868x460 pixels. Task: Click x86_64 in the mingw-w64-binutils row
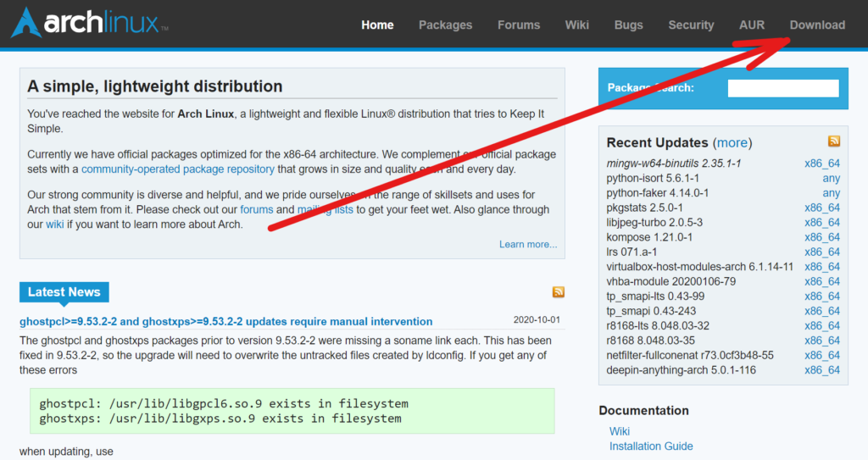822,163
